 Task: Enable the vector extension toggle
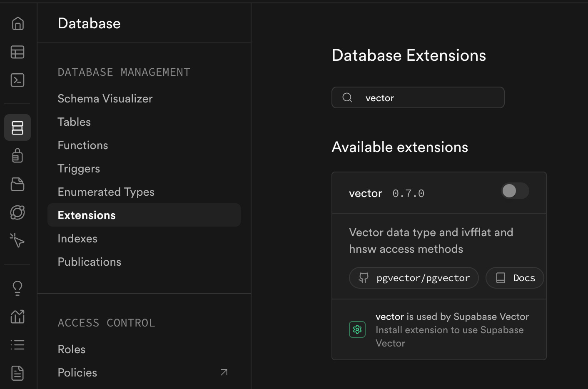(515, 191)
